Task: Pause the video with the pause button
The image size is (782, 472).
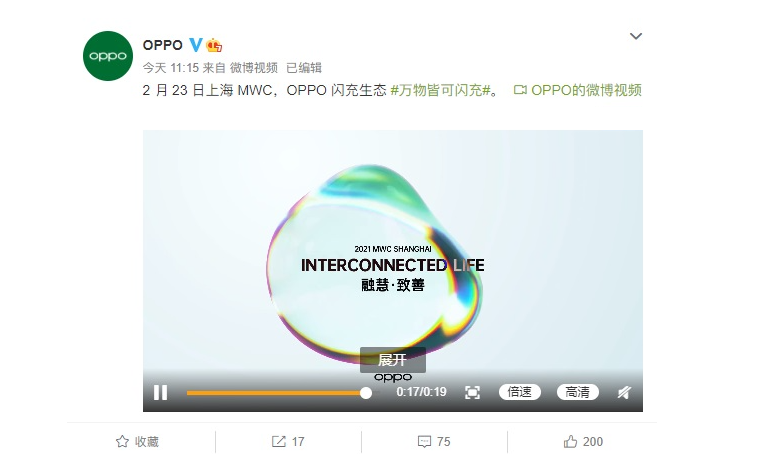Action: pos(160,392)
